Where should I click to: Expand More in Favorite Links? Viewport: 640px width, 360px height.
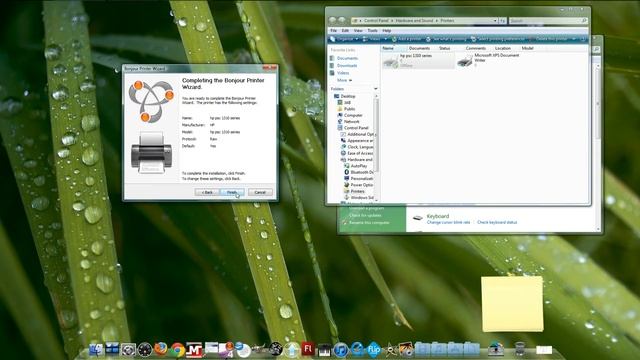pos(344,80)
